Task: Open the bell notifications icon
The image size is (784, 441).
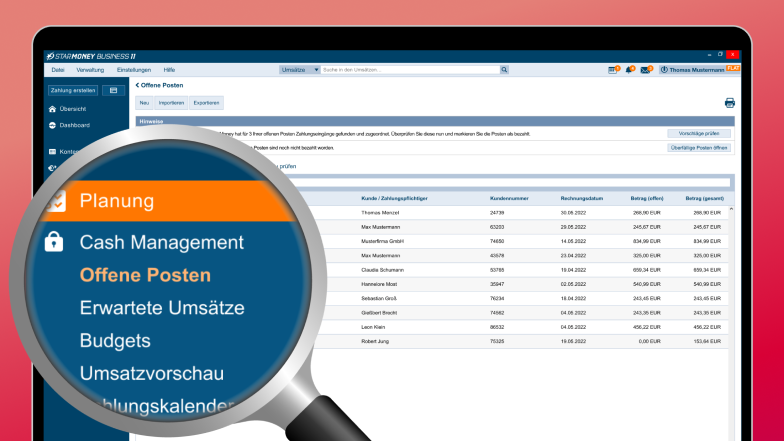Action: pos(629,70)
